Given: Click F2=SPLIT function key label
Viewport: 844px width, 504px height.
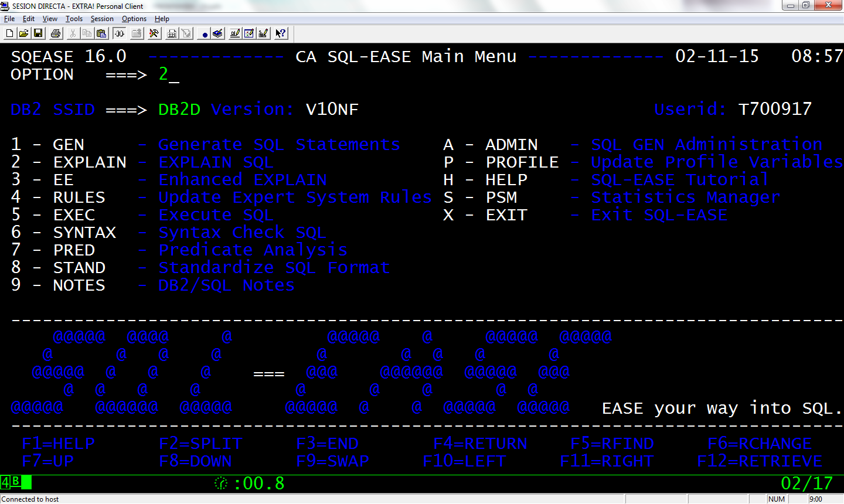Looking at the screenshot, I should (200, 444).
